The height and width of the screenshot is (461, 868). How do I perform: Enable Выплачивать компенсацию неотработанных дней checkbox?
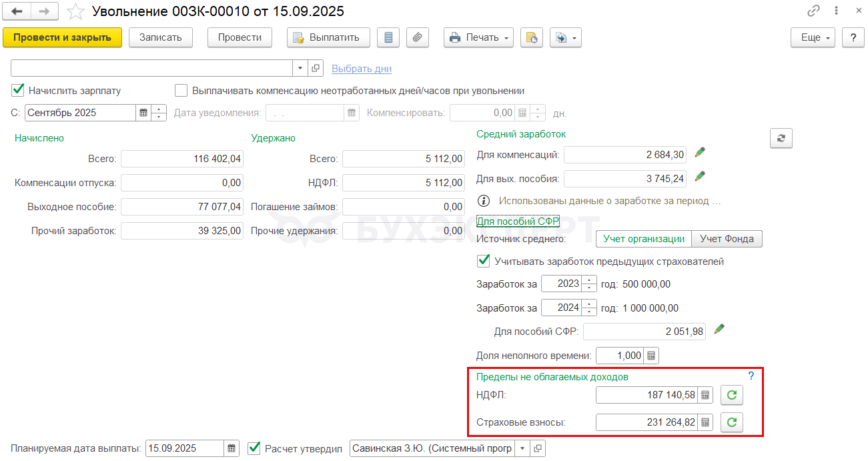pos(181,90)
